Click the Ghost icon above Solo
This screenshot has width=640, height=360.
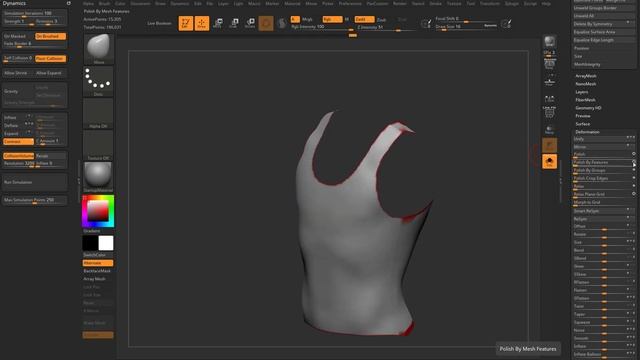pos(549,145)
